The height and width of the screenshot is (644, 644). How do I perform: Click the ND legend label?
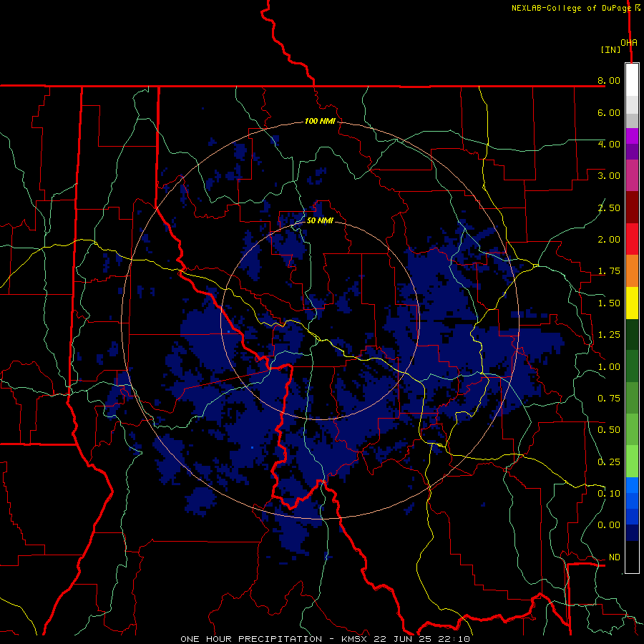pyautogui.click(x=615, y=557)
